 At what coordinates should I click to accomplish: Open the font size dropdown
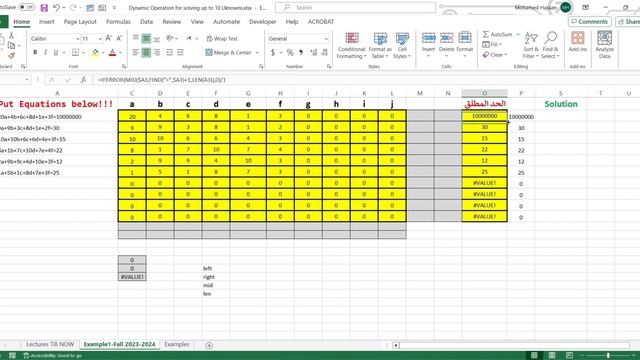(x=100, y=39)
